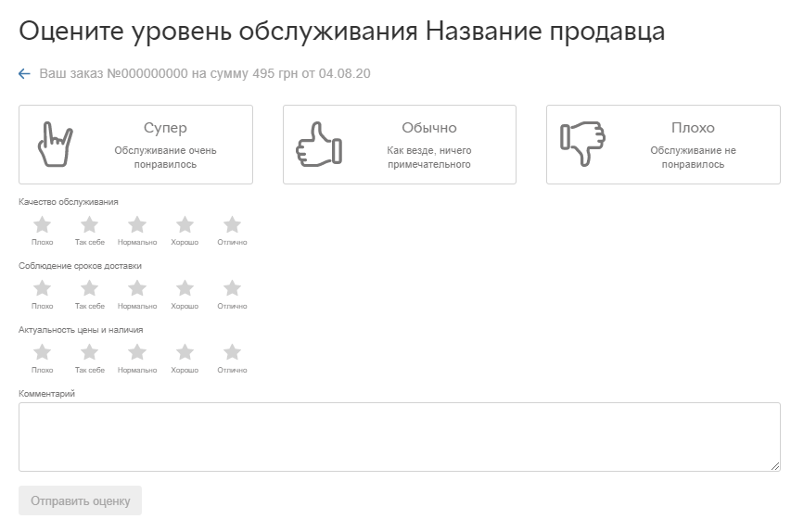Rate Качество обслуживания with Хорошо star

185,224
